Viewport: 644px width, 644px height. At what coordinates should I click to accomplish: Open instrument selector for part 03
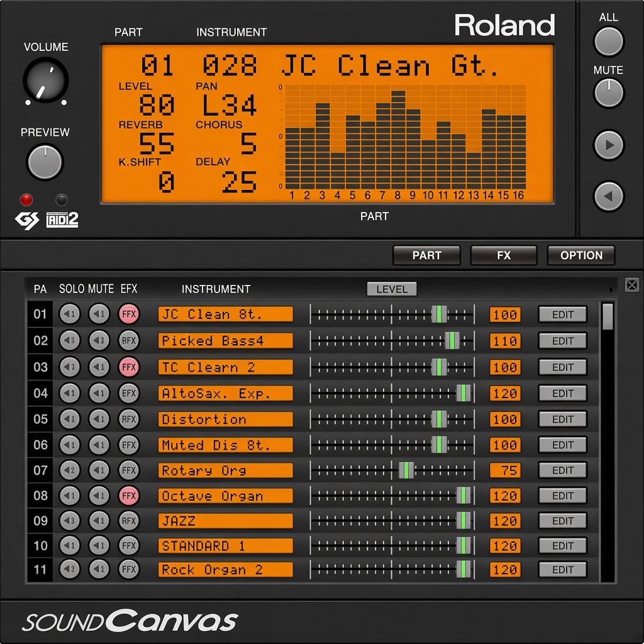coord(226,367)
